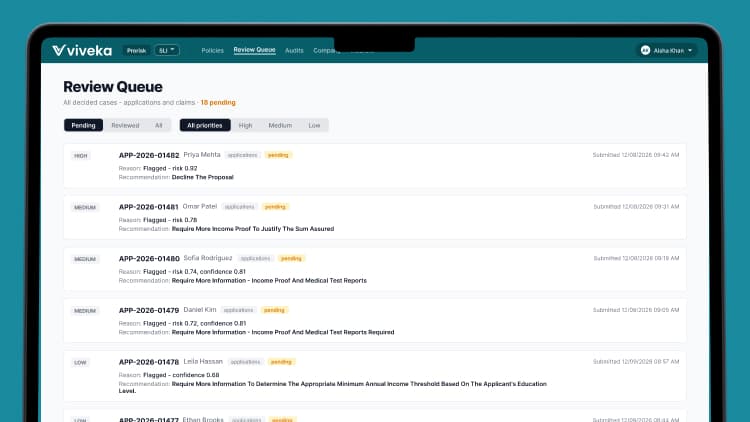Click pending tag on Priya Mehta row
Screen dimensions: 750x422
pyautogui.click(x=278, y=155)
